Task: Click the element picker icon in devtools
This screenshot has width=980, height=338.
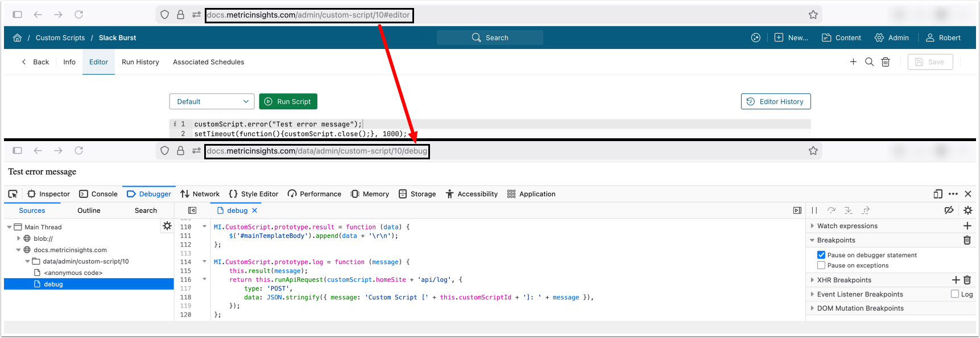Action: point(13,194)
